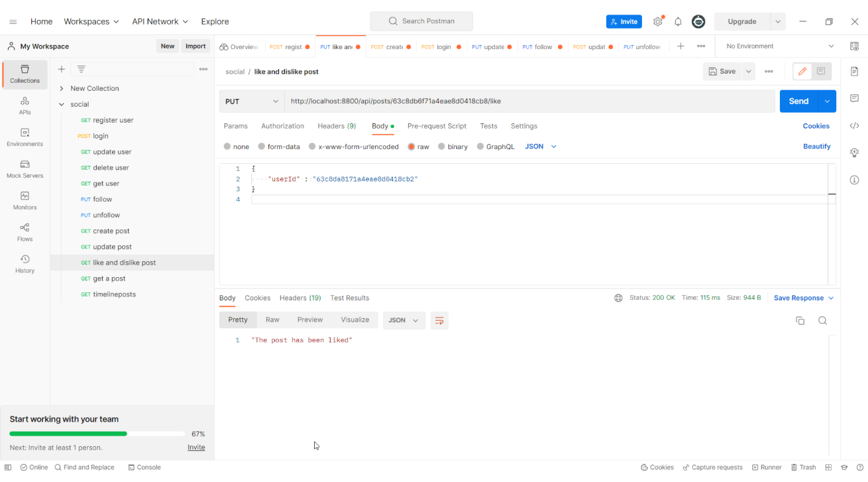Image resolution: width=868 pixels, height=482 pixels.
Task: Click the workspace onboarding progress bar
Action: click(x=97, y=433)
